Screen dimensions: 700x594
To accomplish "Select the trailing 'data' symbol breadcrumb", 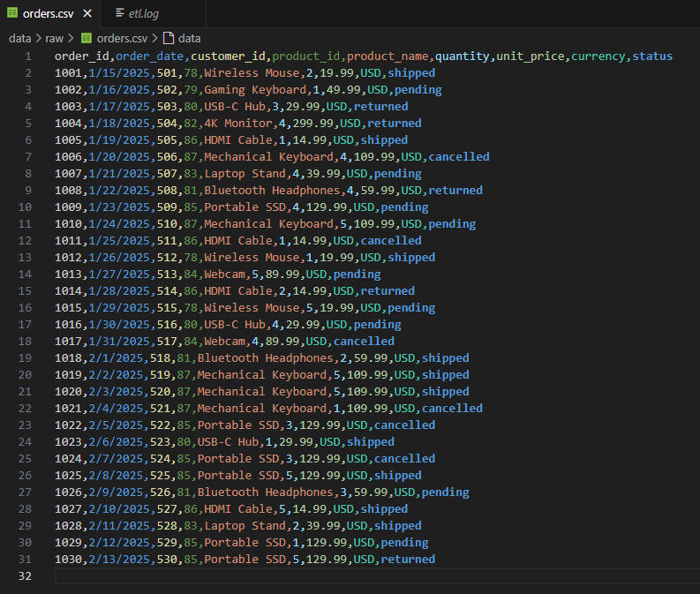I will pos(189,38).
